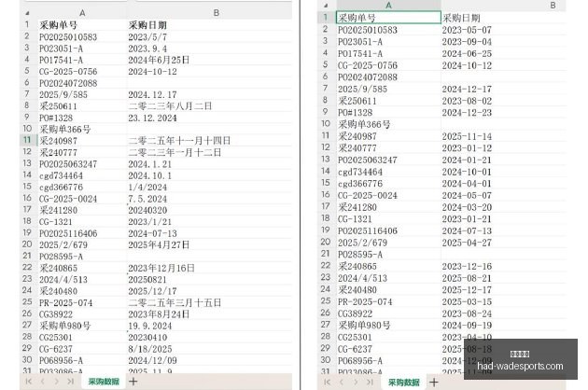Select normalized date 2024-06-25
Screen dimensions: 588x390
tap(467, 53)
